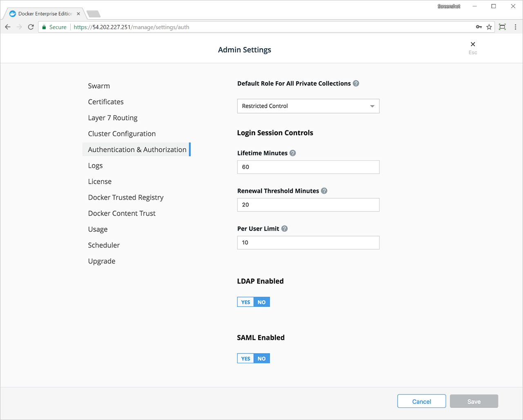Open the Per User Limit help icon

[284, 228]
